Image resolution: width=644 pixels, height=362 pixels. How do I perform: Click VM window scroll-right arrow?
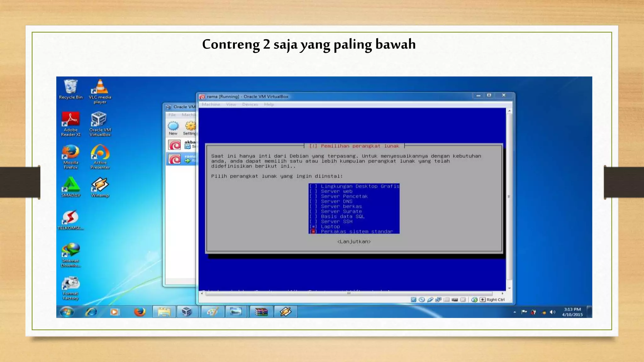(502, 293)
